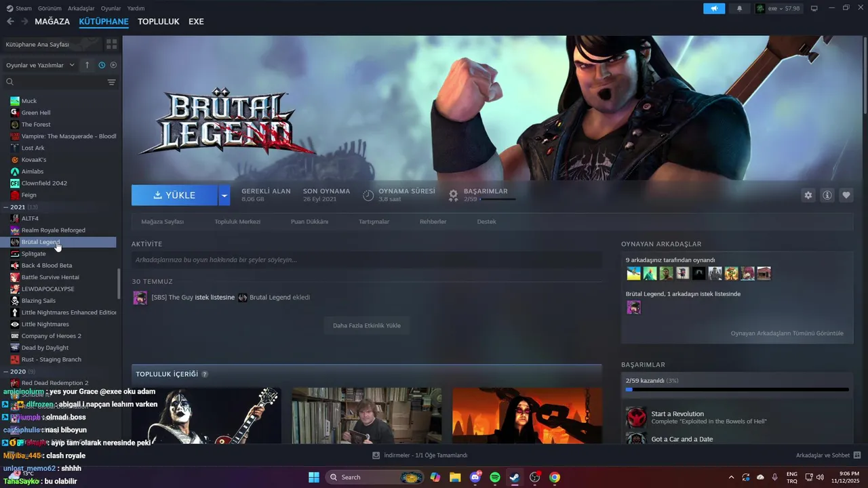This screenshot has width=868, height=488.
Task: Open Spotify from the taskbar
Action: tap(495, 477)
